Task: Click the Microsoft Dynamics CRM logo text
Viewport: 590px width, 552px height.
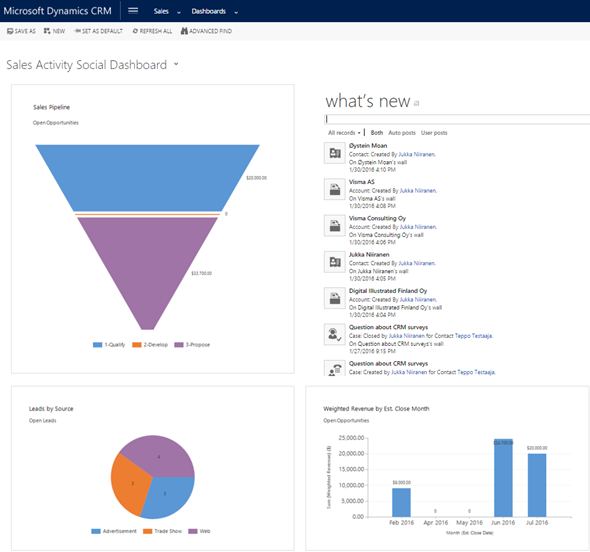Action: tap(57, 11)
